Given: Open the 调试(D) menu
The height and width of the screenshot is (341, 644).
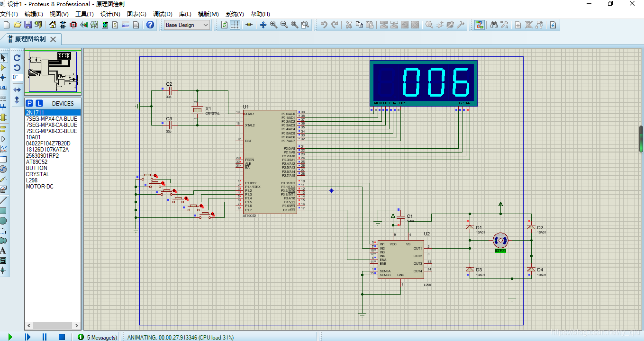Looking at the screenshot, I should pos(163,14).
